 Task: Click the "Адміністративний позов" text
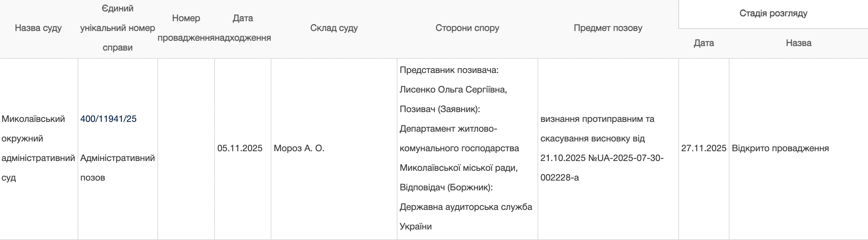(117, 168)
